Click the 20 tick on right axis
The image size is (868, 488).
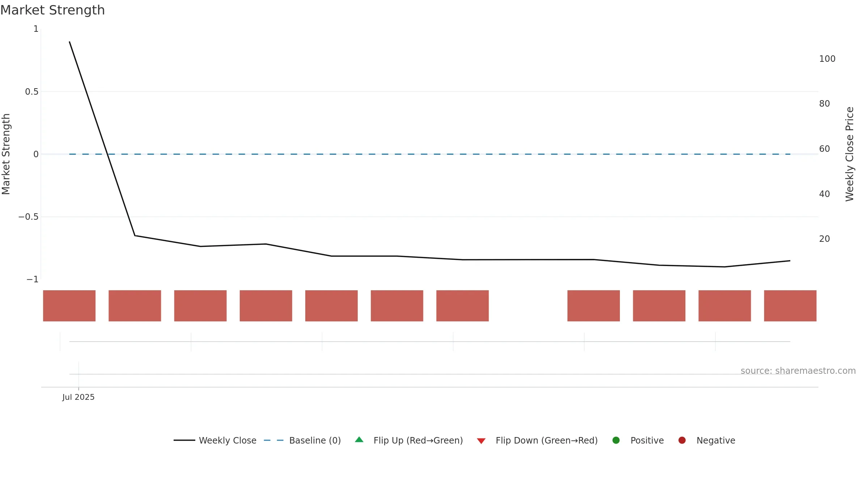click(824, 239)
